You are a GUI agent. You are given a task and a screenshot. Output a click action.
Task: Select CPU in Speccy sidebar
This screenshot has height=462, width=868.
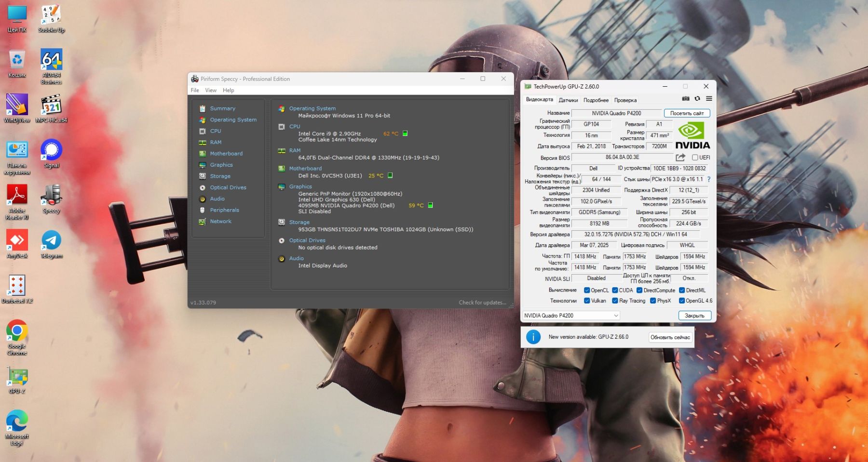click(216, 131)
